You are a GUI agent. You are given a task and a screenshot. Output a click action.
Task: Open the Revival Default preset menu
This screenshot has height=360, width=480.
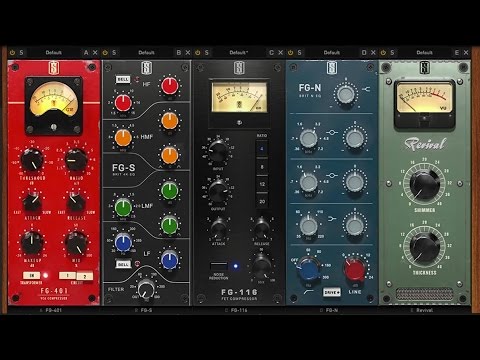424,53
